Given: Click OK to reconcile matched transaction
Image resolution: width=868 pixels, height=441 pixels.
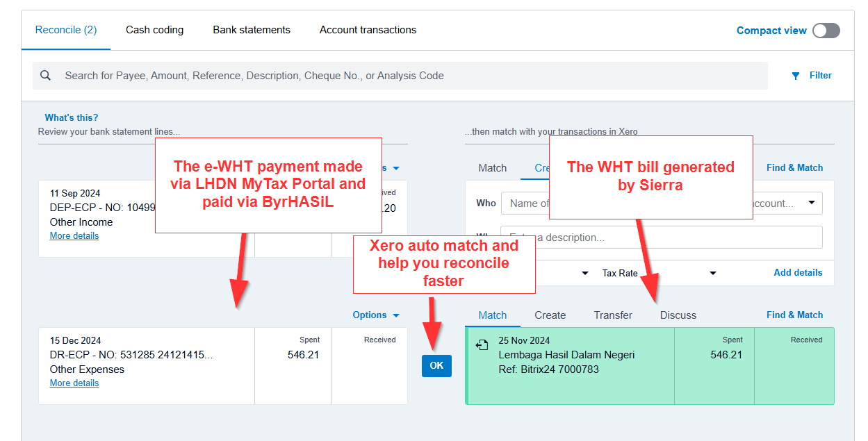Looking at the screenshot, I should 436,366.
